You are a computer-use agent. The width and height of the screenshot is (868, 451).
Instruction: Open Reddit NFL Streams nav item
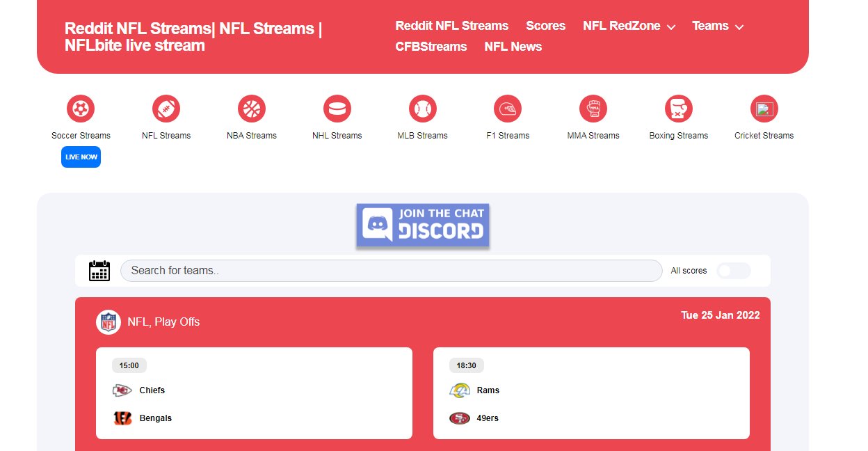(452, 26)
